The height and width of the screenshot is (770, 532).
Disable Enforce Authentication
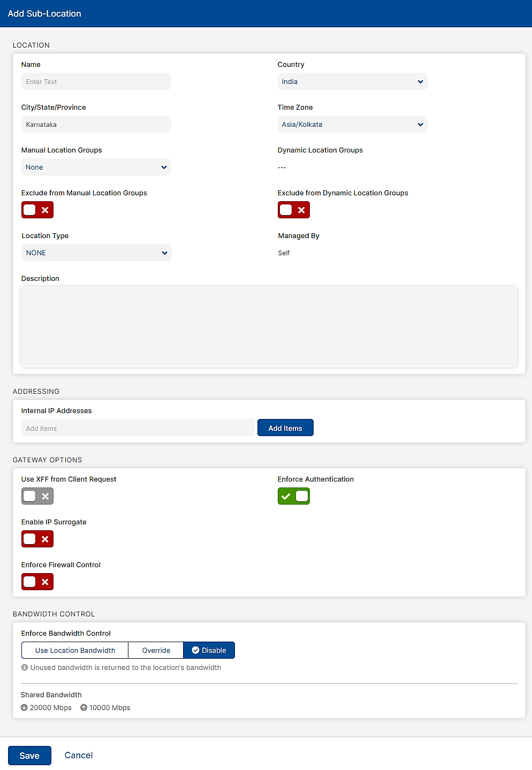(x=293, y=496)
